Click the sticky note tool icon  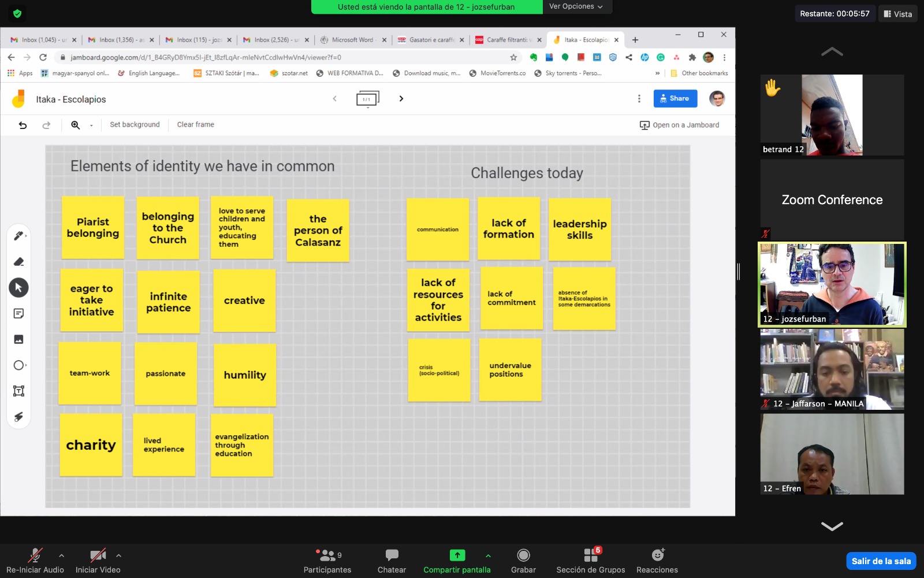point(18,313)
